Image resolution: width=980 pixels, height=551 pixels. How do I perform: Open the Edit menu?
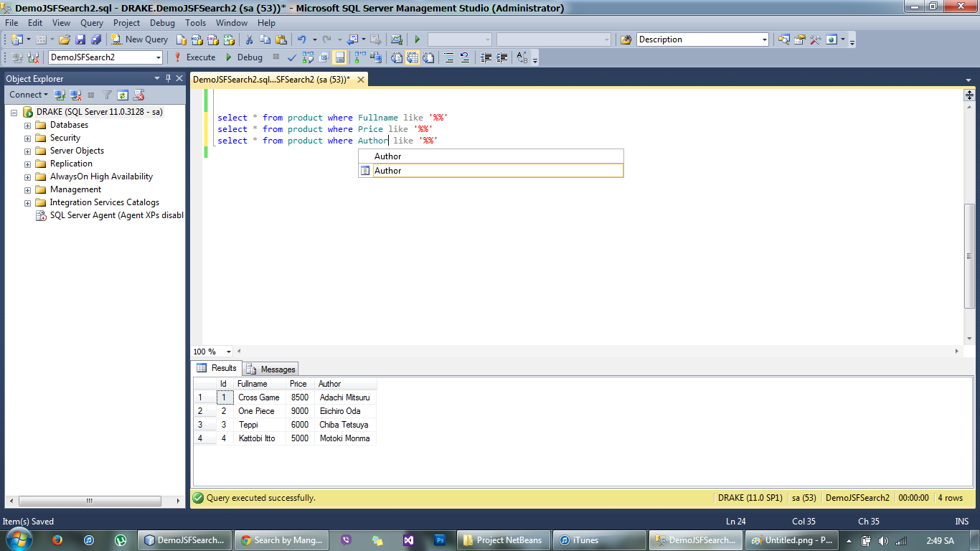35,23
